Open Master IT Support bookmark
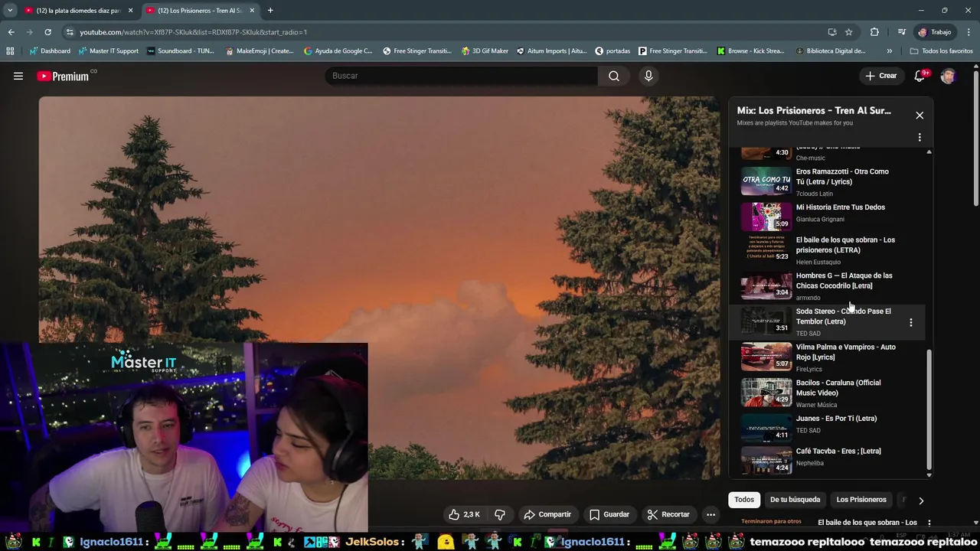Screen dimensions: 980x551 (x=108, y=51)
